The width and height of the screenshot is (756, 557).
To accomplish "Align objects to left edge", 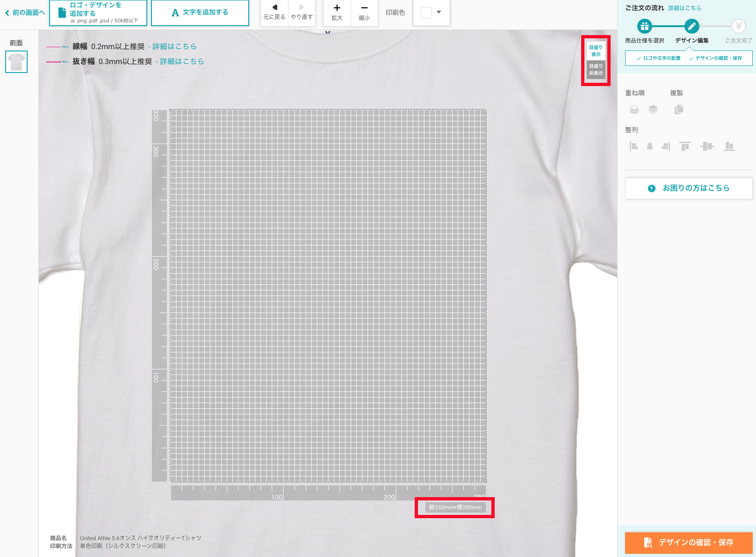I will click(x=634, y=146).
